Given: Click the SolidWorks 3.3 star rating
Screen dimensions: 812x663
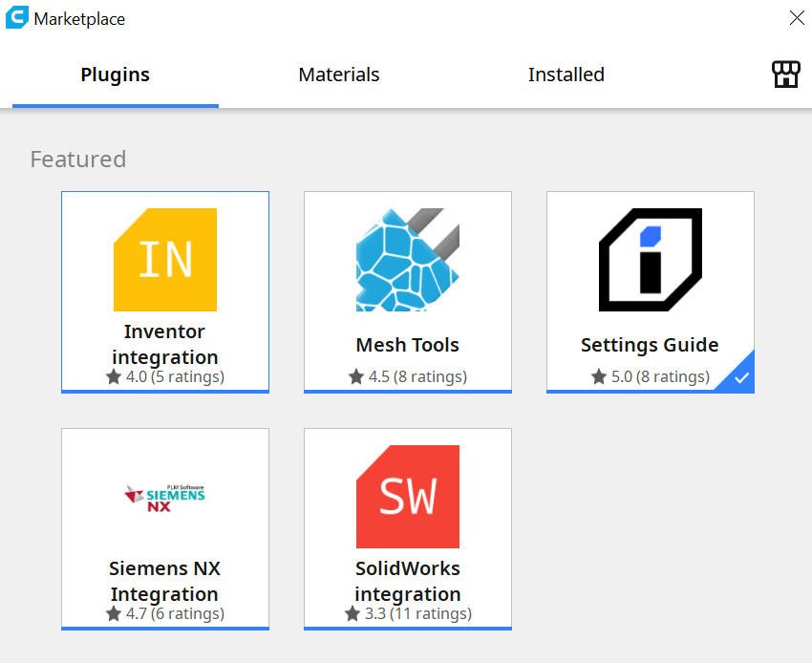Looking at the screenshot, I should (x=408, y=613).
